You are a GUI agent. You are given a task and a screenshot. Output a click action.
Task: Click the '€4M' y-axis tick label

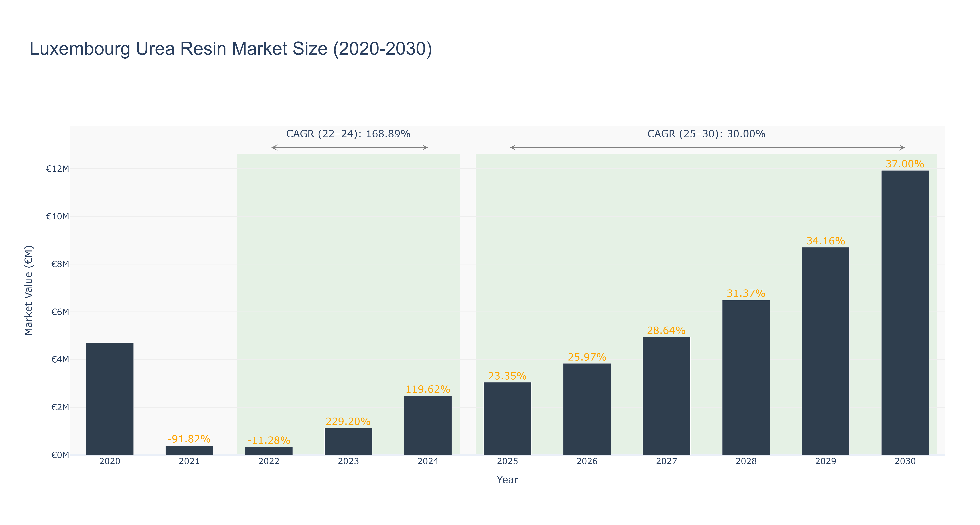(x=60, y=359)
